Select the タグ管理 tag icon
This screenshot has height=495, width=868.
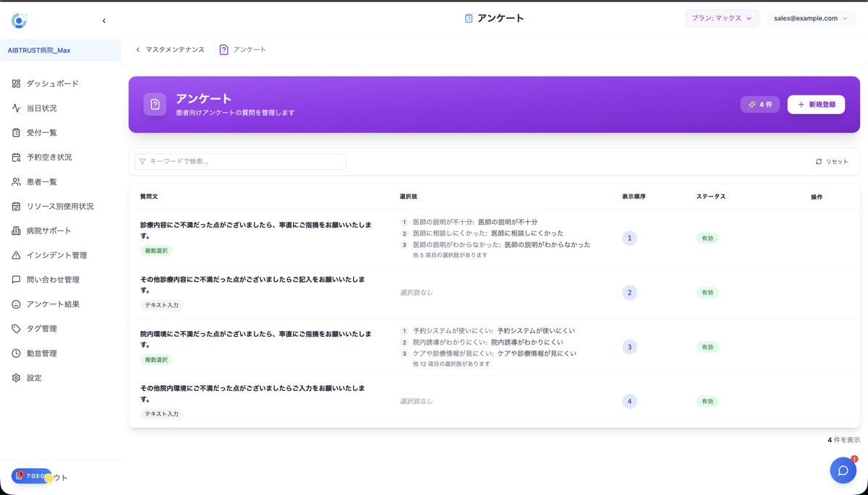15,328
